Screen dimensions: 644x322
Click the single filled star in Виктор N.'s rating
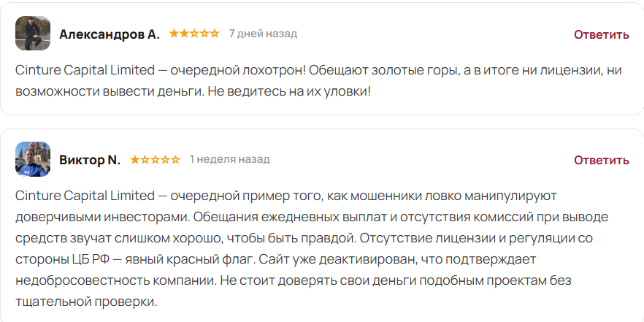(x=135, y=159)
